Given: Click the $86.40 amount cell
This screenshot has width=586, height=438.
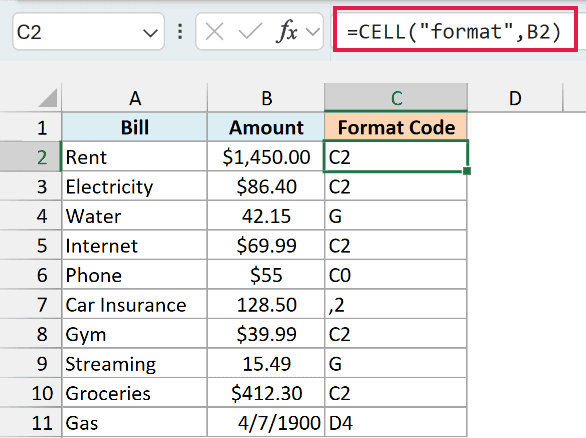Looking at the screenshot, I should point(266,186).
